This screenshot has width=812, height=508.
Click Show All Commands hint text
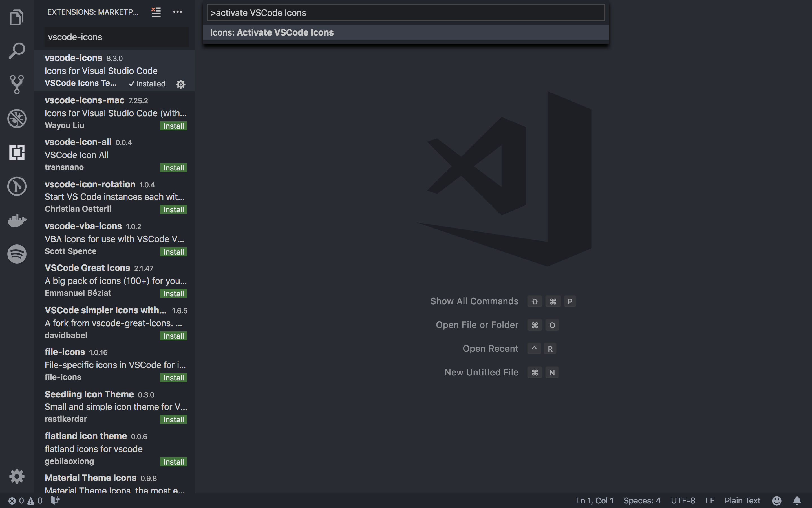[474, 301]
